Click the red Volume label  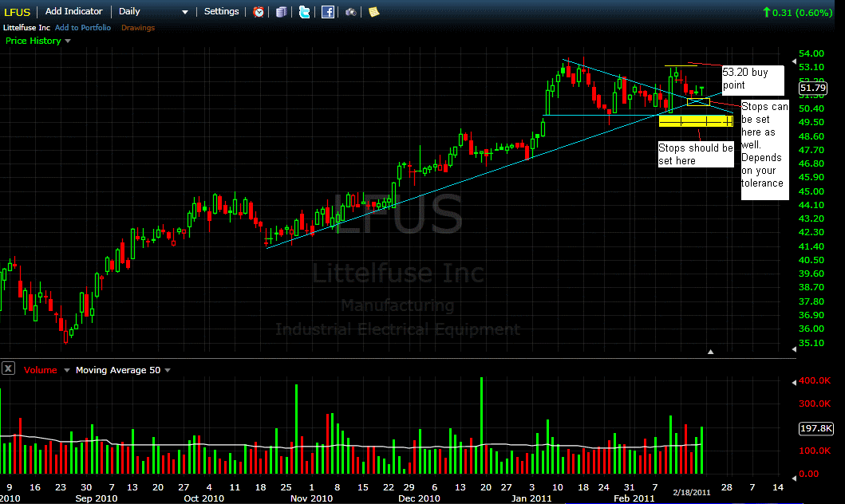(x=41, y=371)
